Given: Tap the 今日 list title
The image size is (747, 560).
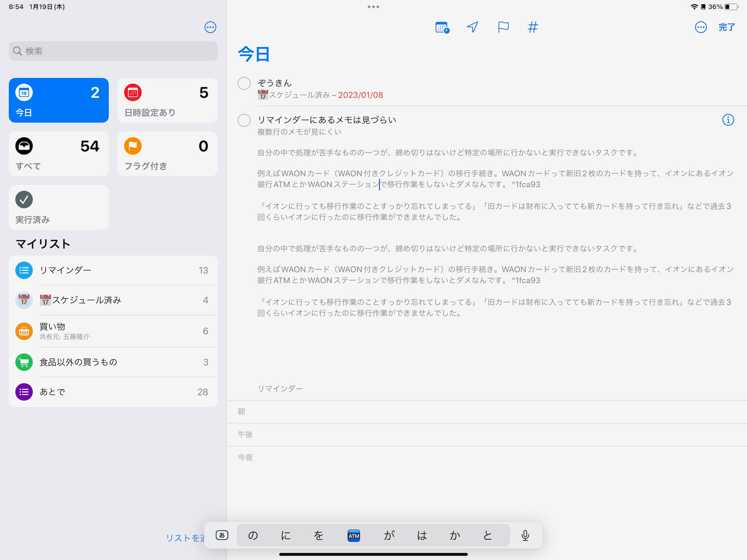Looking at the screenshot, I should [x=254, y=54].
